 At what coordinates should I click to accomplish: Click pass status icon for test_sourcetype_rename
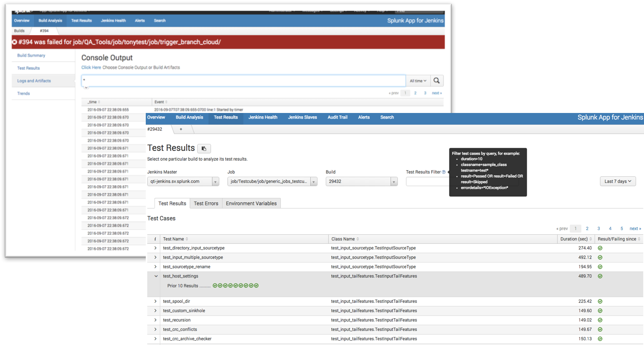click(600, 267)
